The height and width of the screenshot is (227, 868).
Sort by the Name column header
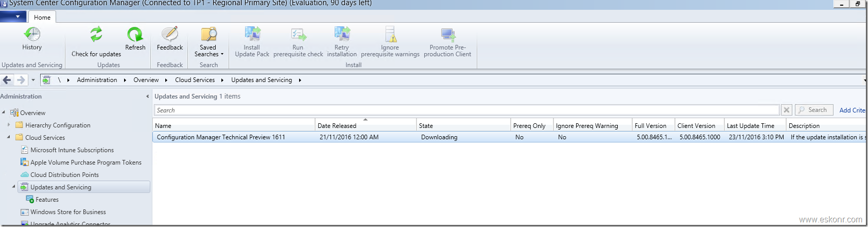(x=234, y=125)
